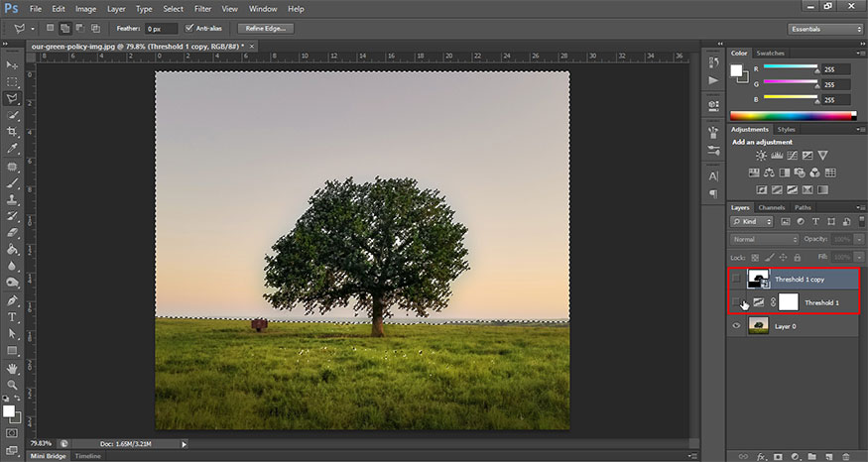Click the color spectrum ramp bar

pyautogui.click(x=792, y=116)
